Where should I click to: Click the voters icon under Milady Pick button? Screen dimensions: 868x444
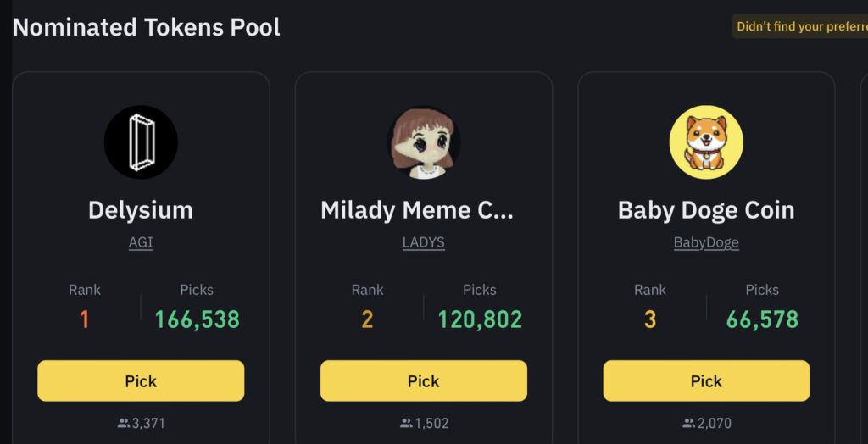point(406,424)
